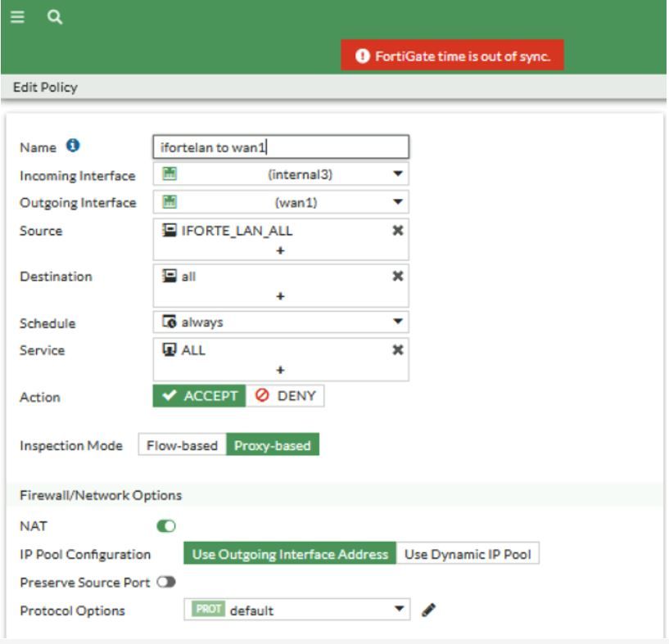Click the always schedule icon
Image resolution: width=669 pixels, height=644 pixels.
point(170,322)
